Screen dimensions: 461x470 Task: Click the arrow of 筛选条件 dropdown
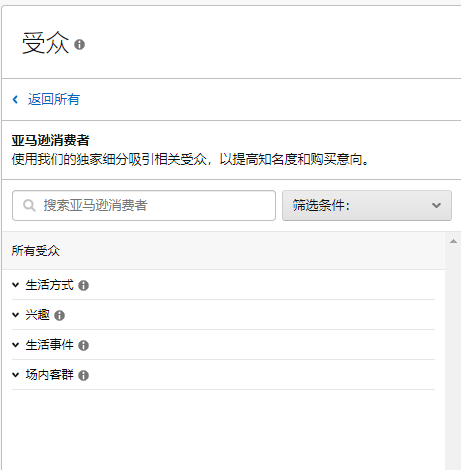click(x=436, y=205)
